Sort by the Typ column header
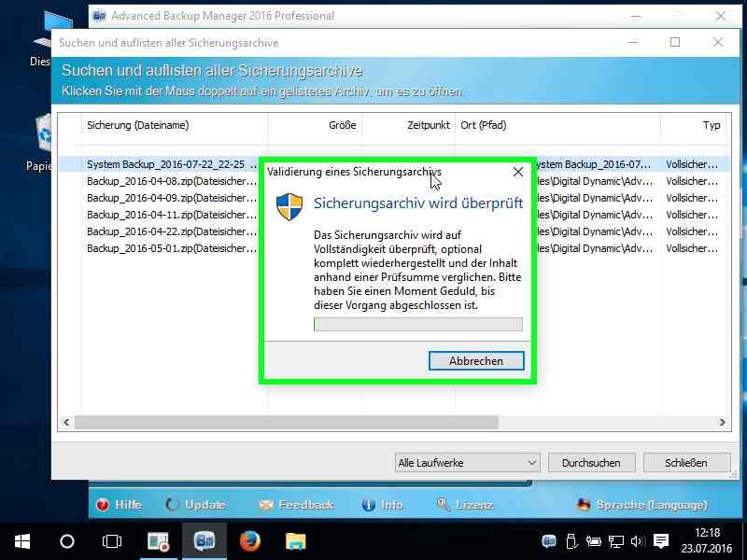This screenshot has height=560, width=747. coord(693,125)
